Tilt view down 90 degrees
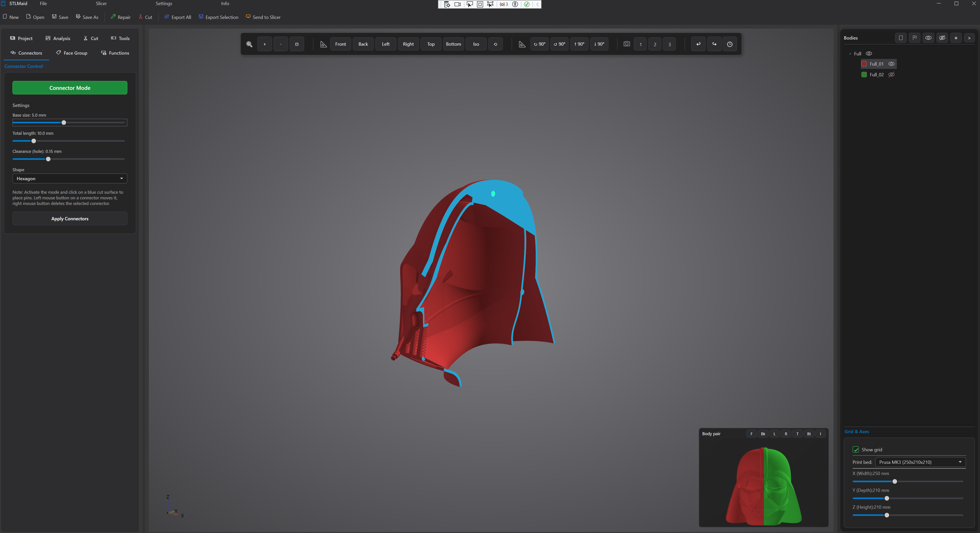The image size is (980, 533). click(x=599, y=44)
